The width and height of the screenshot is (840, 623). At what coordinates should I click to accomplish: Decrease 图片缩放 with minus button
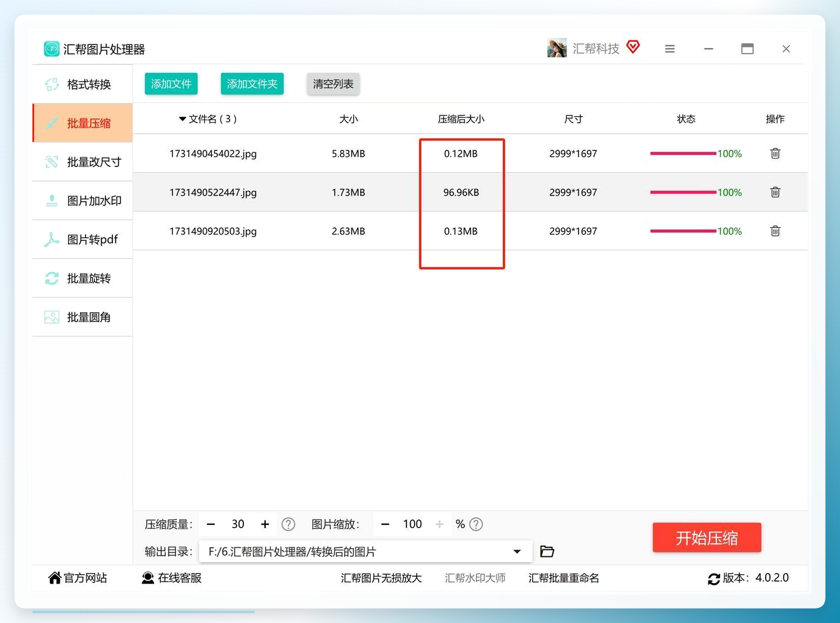pos(385,524)
